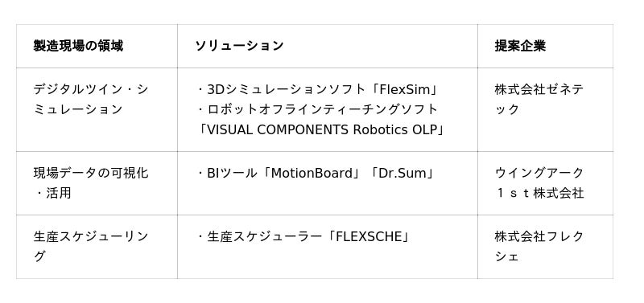
Task: Click the FLEXSCHE product name
Action: [369, 236]
